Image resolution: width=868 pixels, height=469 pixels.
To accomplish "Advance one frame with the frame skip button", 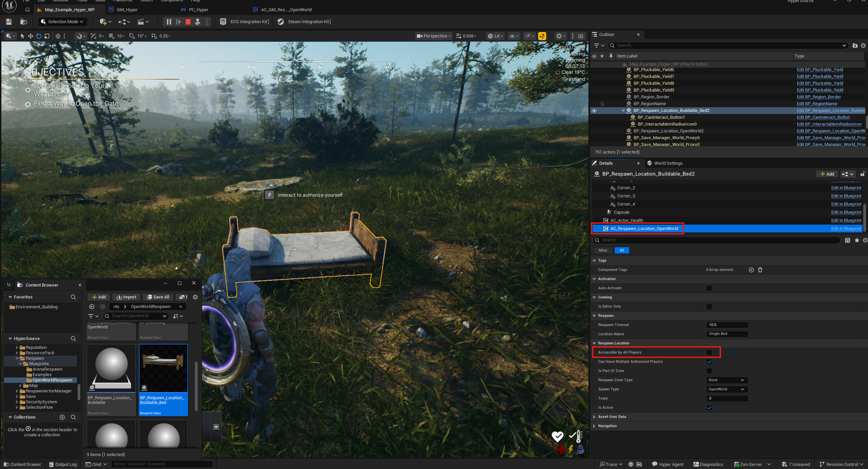I will (x=178, y=22).
